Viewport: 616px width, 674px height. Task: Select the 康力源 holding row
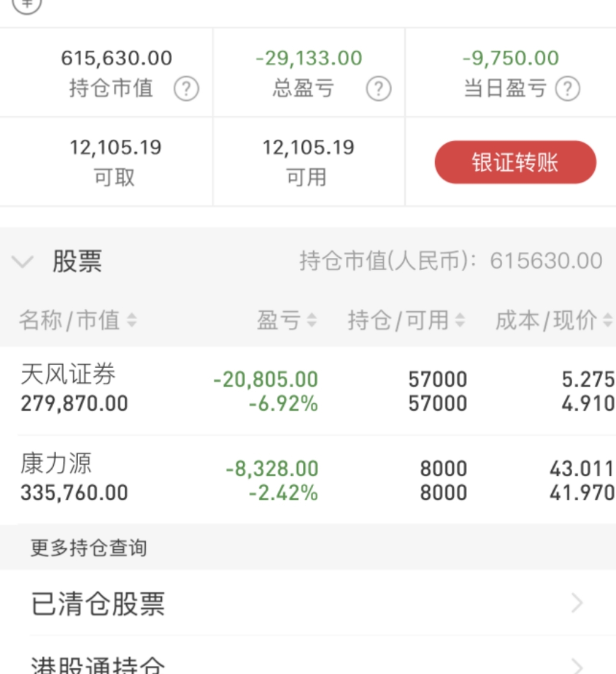tap(308, 480)
